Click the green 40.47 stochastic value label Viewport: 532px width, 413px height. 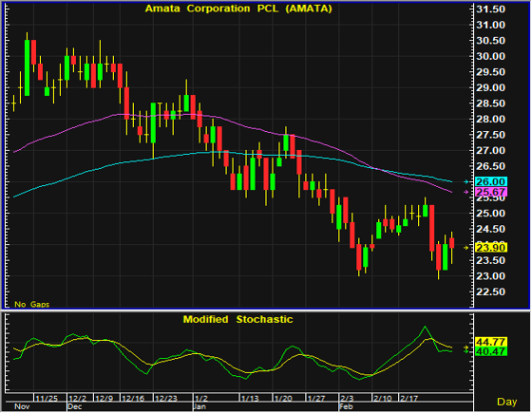click(491, 351)
